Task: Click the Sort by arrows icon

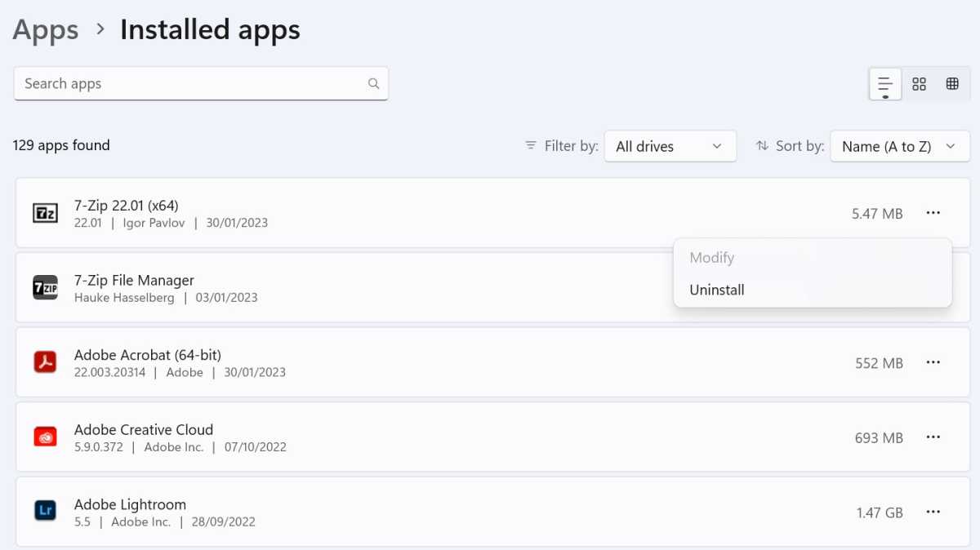Action: click(762, 145)
